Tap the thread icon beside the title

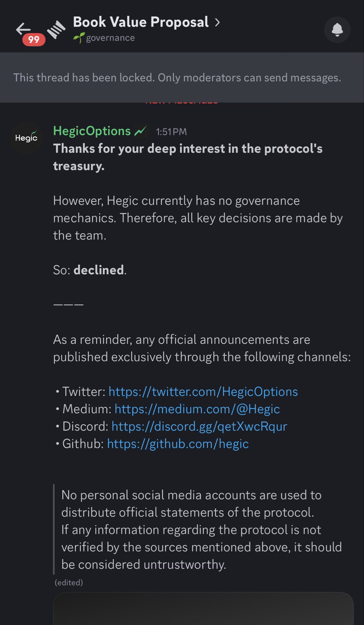[x=56, y=30]
